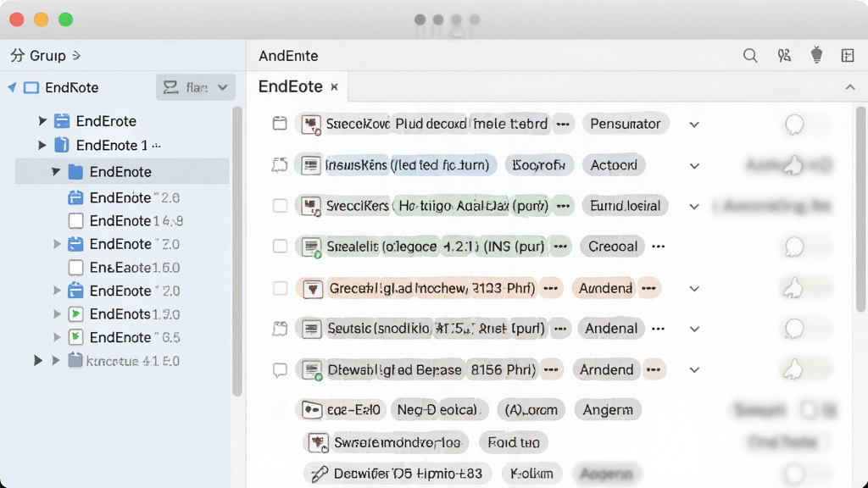The image size is (868, 488).
Task: Click the type icon on the Seutsic row
Action: [x=311, y=329]
